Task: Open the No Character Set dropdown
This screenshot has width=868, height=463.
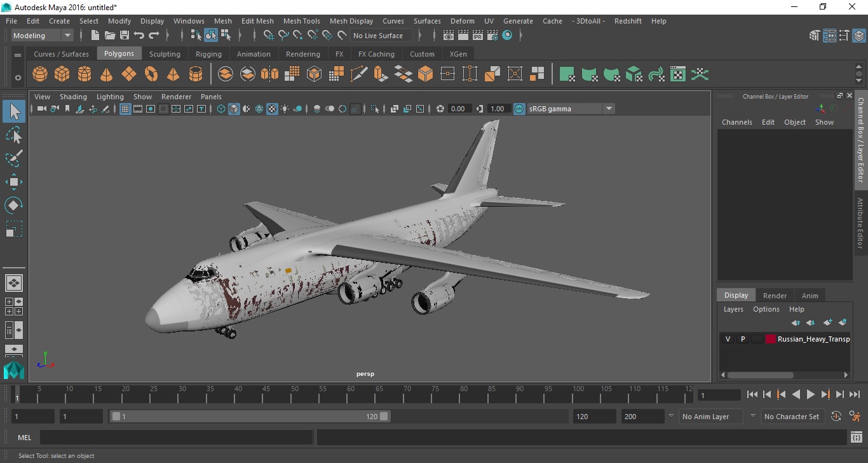Action: coord(792,417)
